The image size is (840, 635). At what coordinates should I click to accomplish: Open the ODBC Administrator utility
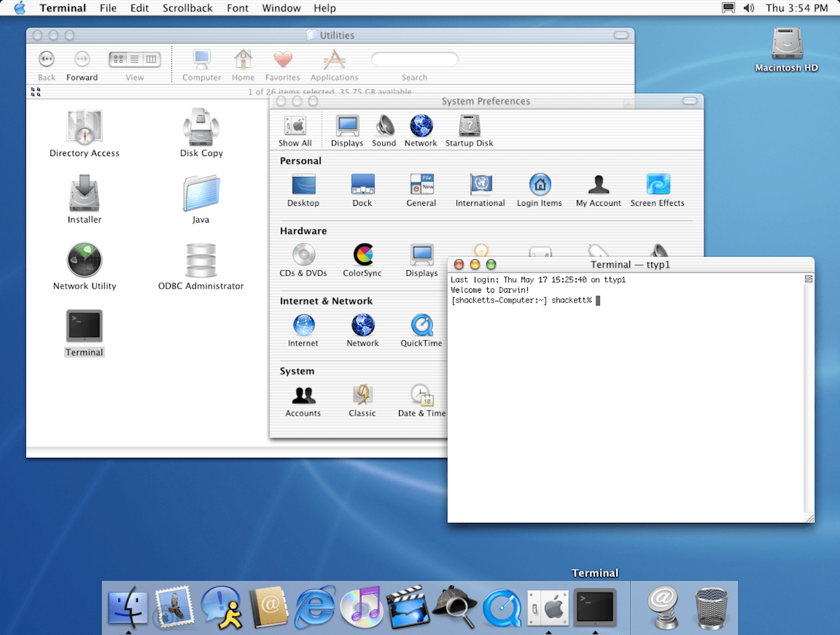tap(201, 259)
